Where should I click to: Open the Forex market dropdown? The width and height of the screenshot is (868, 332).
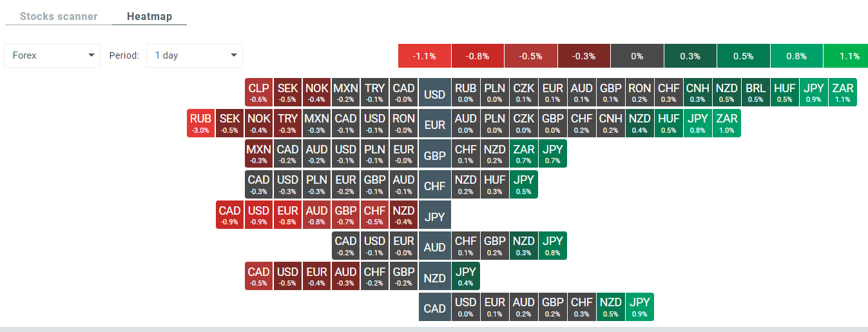point(52,55)
